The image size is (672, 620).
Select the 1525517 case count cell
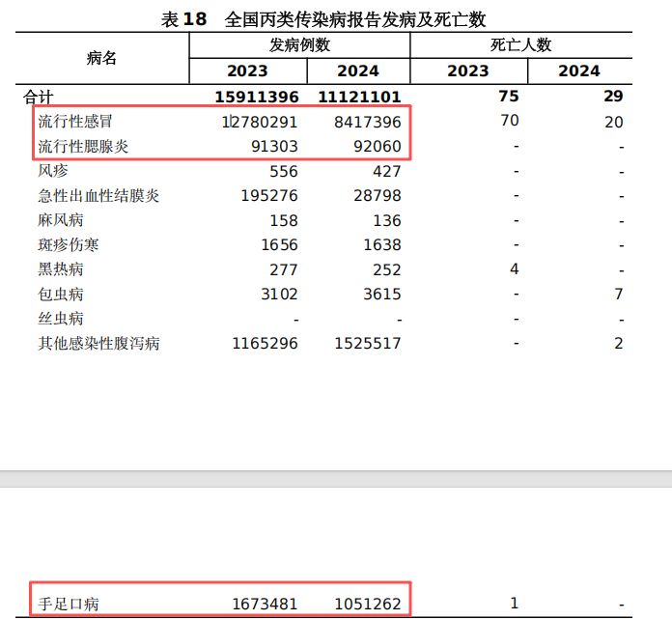(368, 344)
